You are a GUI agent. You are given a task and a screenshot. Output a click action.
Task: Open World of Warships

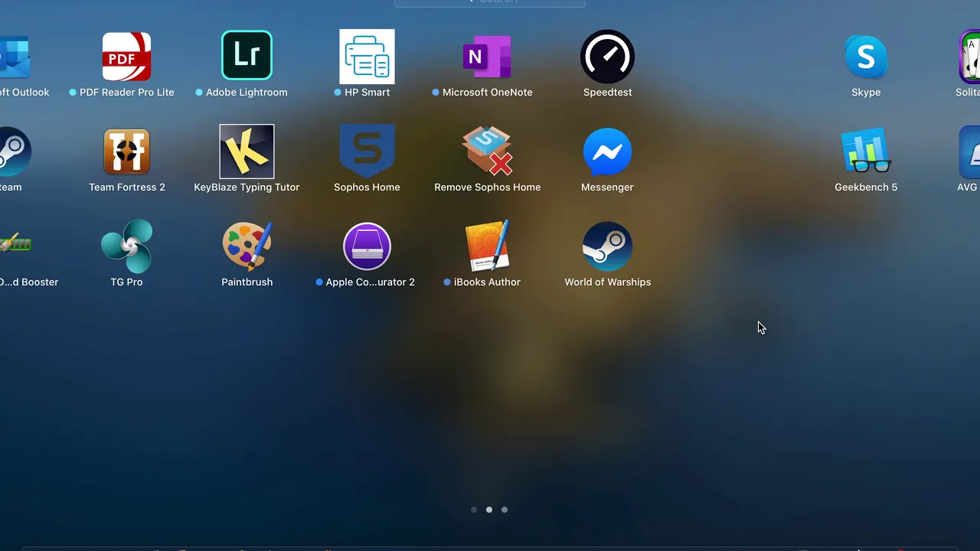click(x=607, y=246)
